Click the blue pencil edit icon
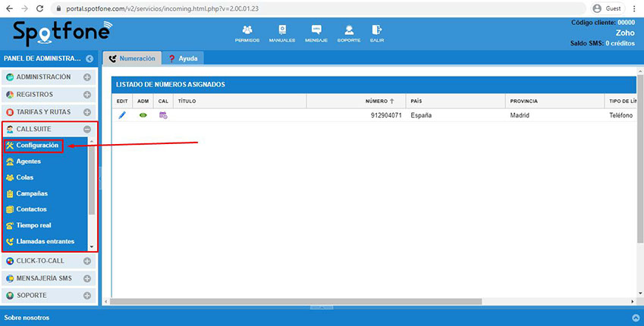The image size is (644, 326). tap(122, 115)
